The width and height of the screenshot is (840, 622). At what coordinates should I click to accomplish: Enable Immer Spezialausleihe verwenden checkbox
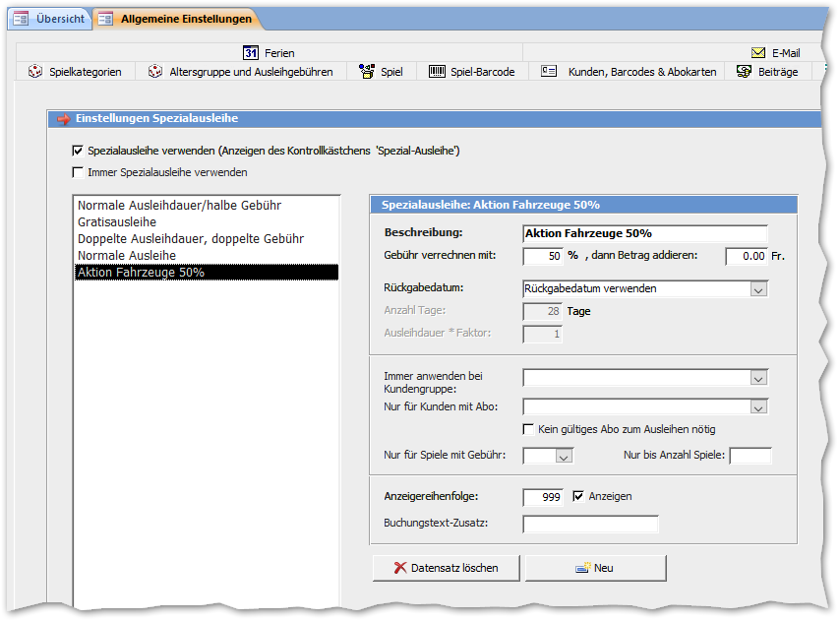point(78,172)
